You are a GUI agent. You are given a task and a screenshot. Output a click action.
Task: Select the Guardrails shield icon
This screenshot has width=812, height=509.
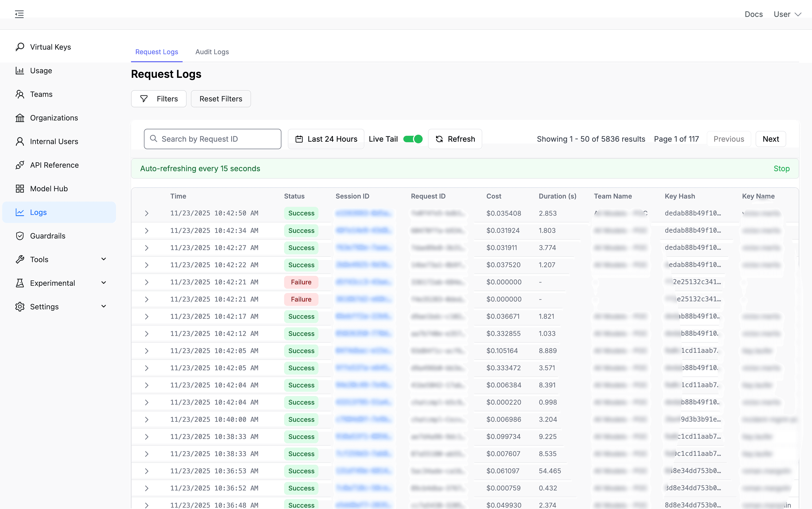(x=20, y=236)
